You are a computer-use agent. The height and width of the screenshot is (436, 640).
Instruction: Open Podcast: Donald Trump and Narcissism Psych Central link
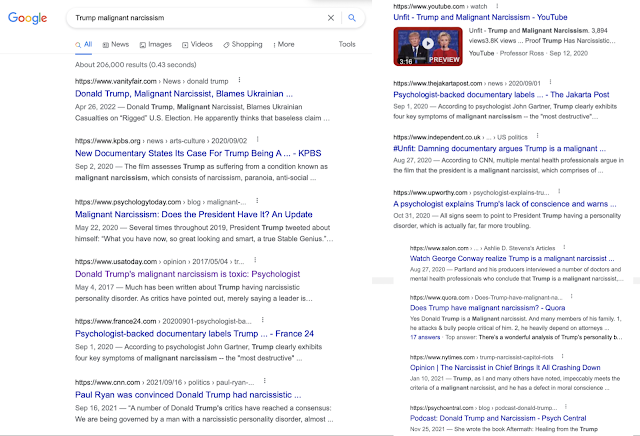point(498,418)
